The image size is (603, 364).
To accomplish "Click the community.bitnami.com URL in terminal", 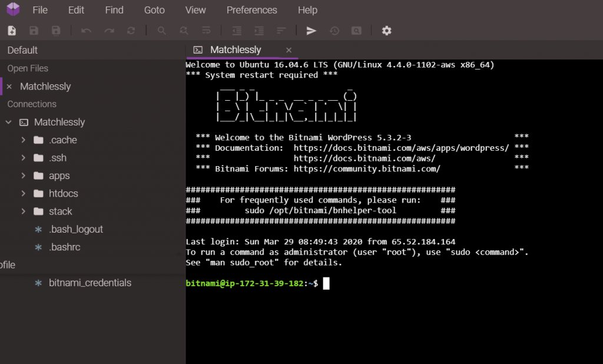I will pos(367,168).
